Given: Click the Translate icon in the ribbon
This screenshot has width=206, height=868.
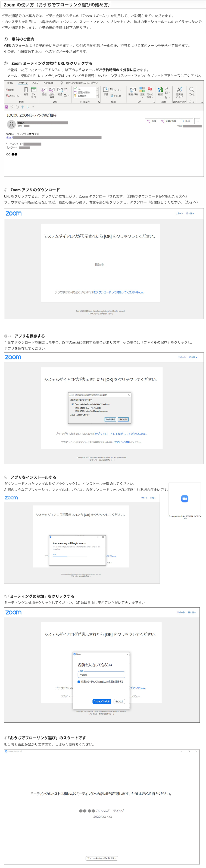Looking at the screenshot, I should point(161,90).
